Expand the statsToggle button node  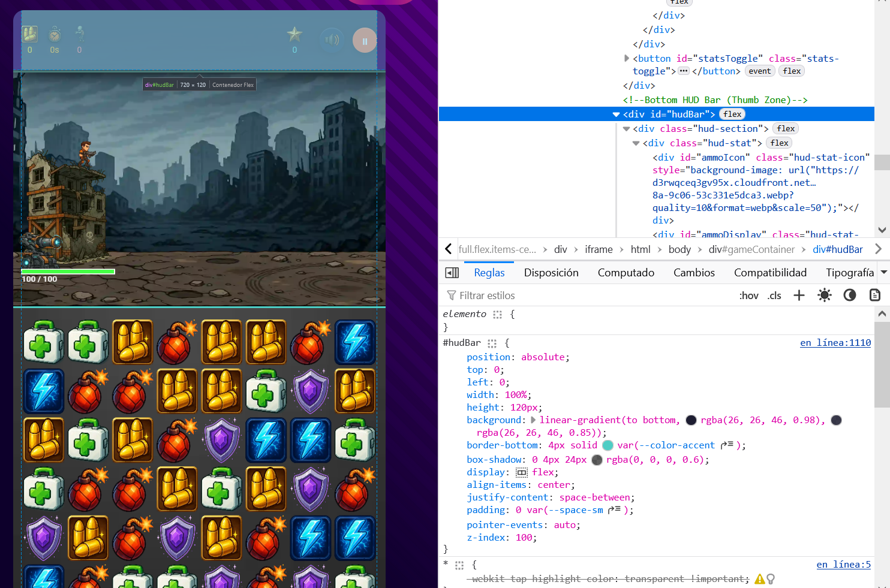627,58
